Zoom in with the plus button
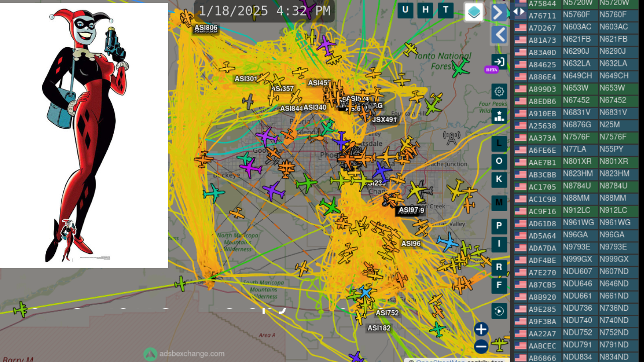 tap(481, 329)
